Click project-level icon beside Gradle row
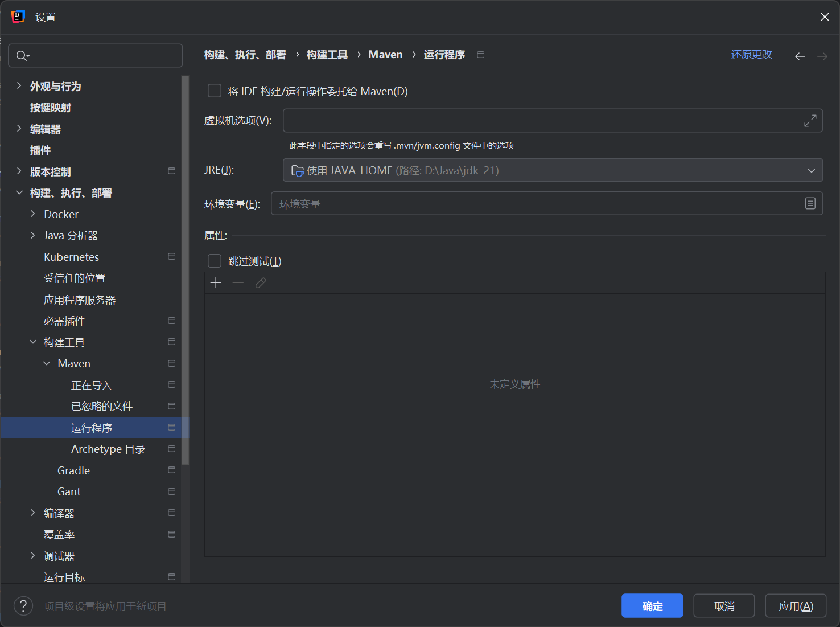840x627 pixels. [x=171, y=470]
